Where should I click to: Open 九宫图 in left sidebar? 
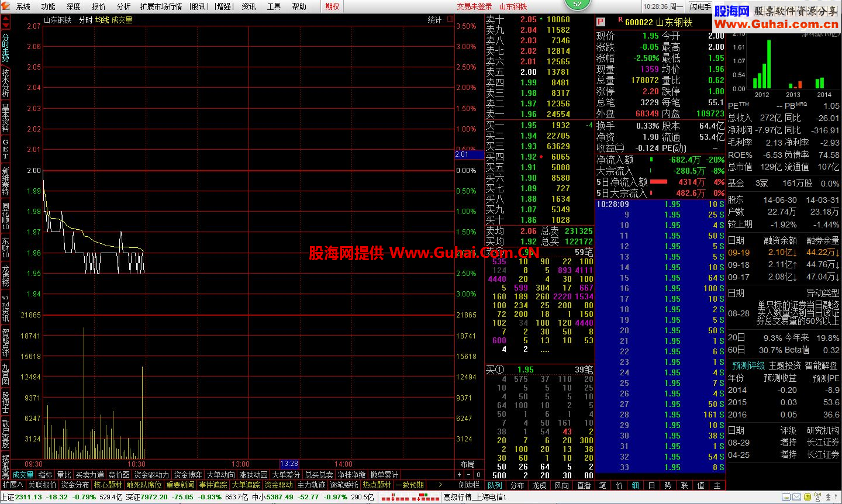tap(5, 375)
